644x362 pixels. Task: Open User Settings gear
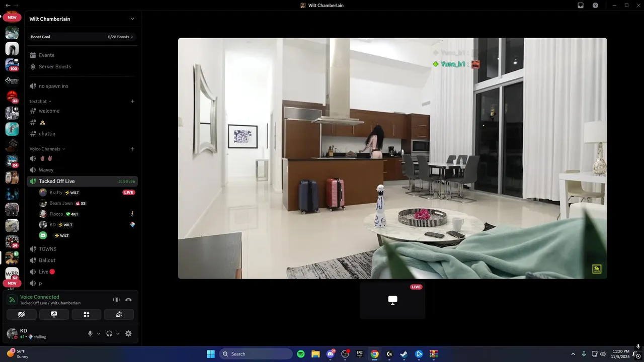(128, 333)
